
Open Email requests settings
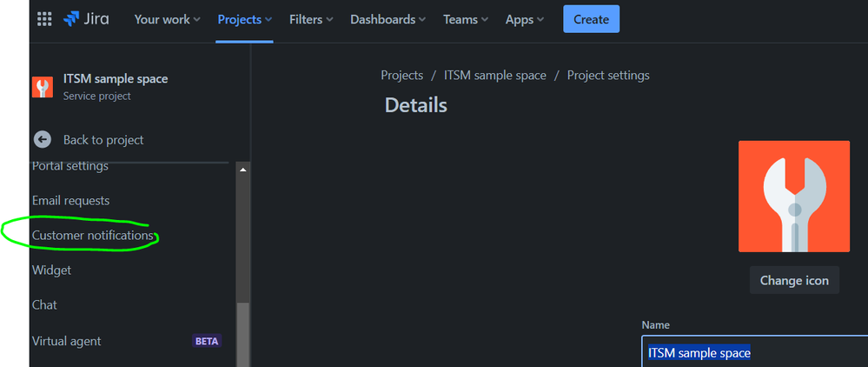tap(71, 200)
